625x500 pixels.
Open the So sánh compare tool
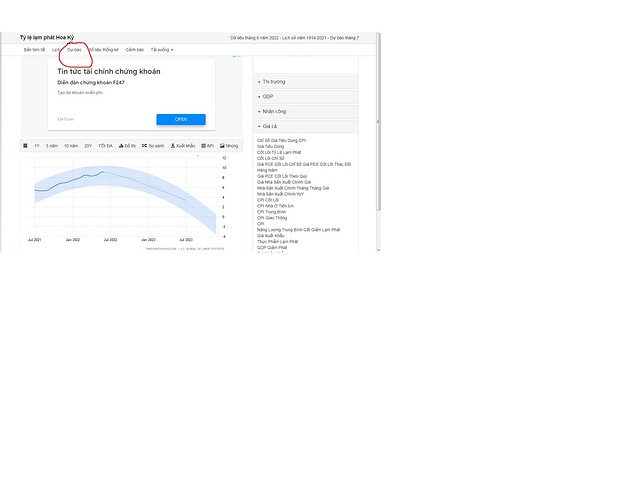point(153,145)
